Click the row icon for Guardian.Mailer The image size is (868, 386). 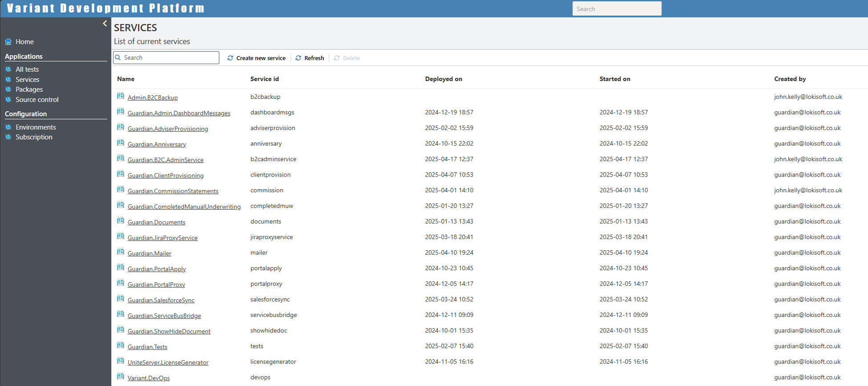121,252
